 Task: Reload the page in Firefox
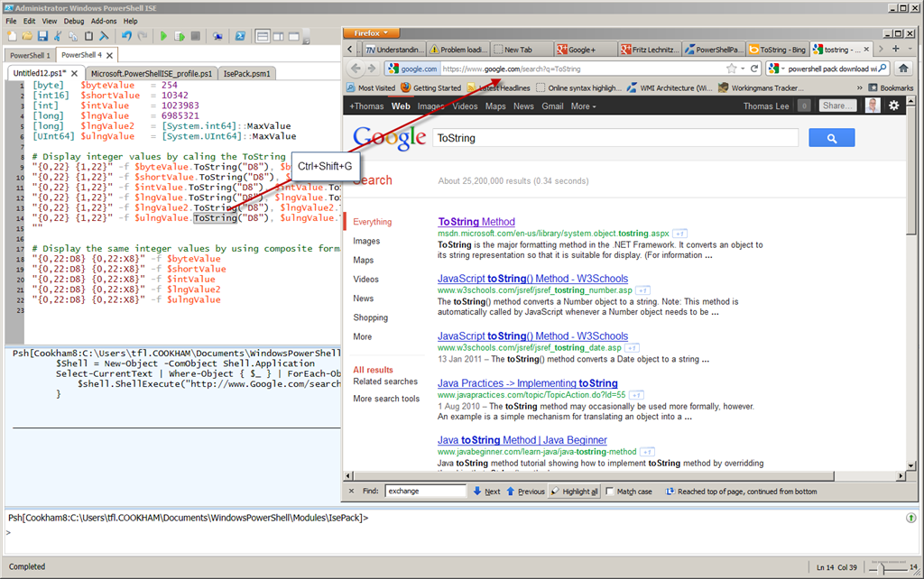tap(754, 69)
